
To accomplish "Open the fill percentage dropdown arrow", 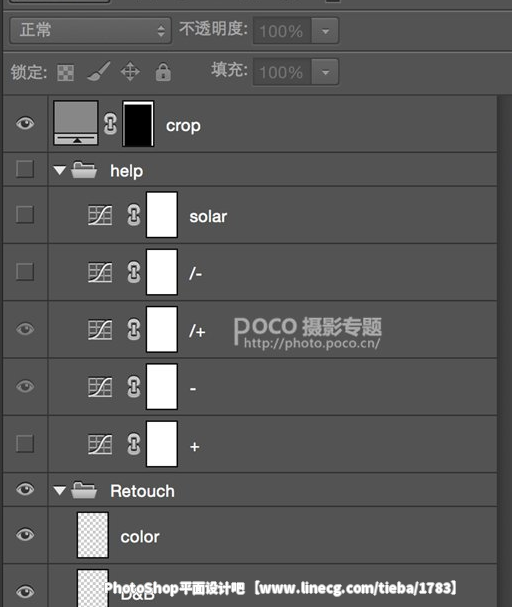I will point(325,72).
